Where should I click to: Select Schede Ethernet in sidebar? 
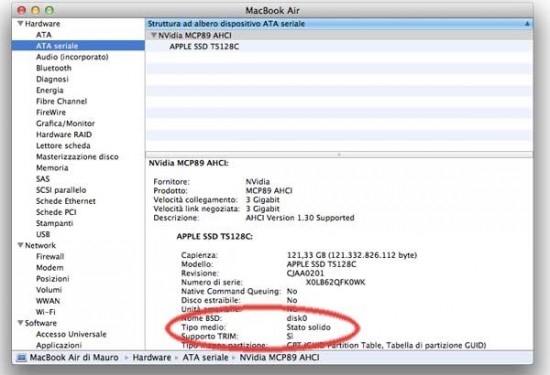point(66,201)
